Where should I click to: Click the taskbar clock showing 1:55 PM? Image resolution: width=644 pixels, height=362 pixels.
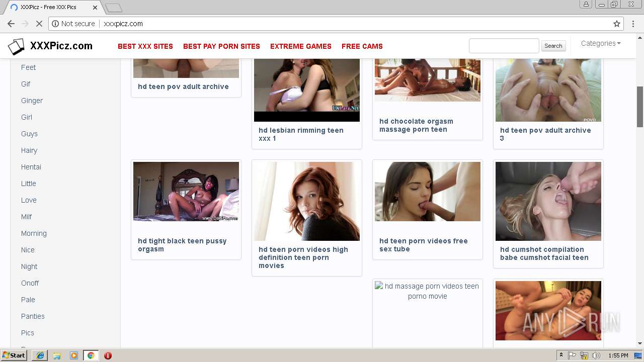(x=618, y=355)
